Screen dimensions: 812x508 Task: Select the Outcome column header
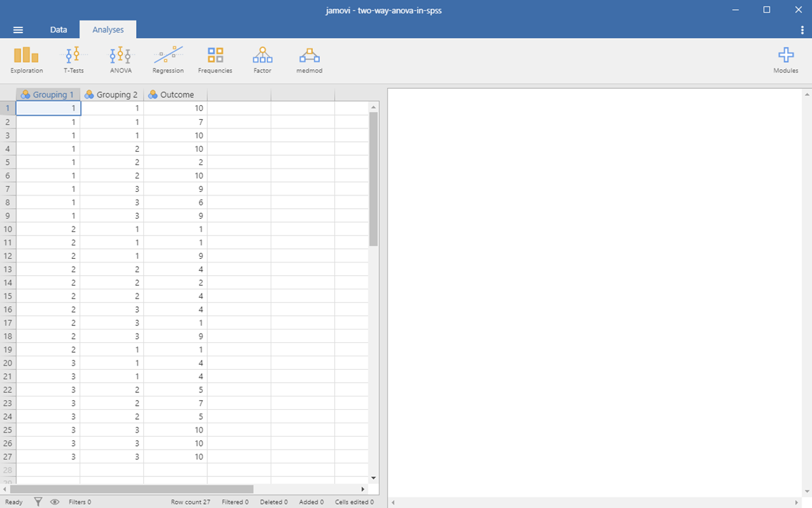176,95
